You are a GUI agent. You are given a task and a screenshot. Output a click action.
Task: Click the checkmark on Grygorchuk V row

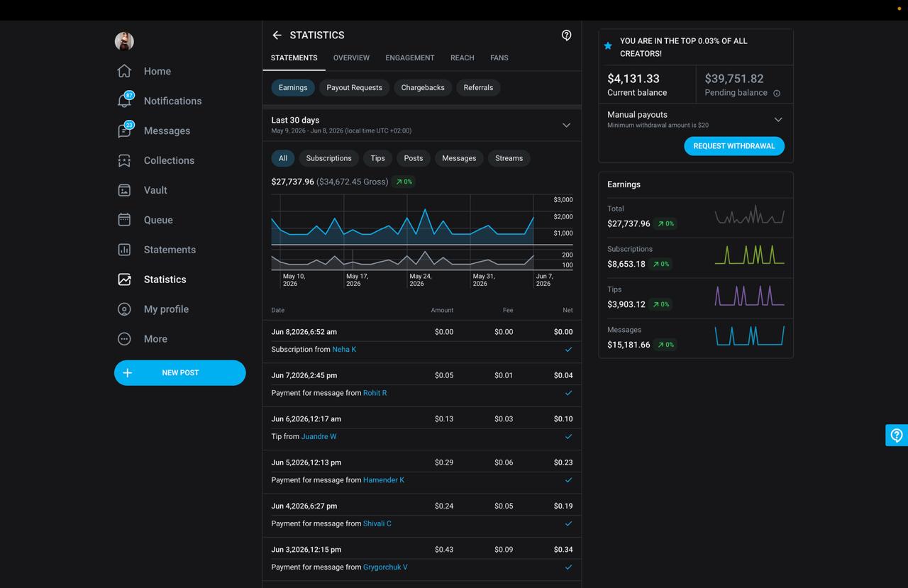[568, 567]
